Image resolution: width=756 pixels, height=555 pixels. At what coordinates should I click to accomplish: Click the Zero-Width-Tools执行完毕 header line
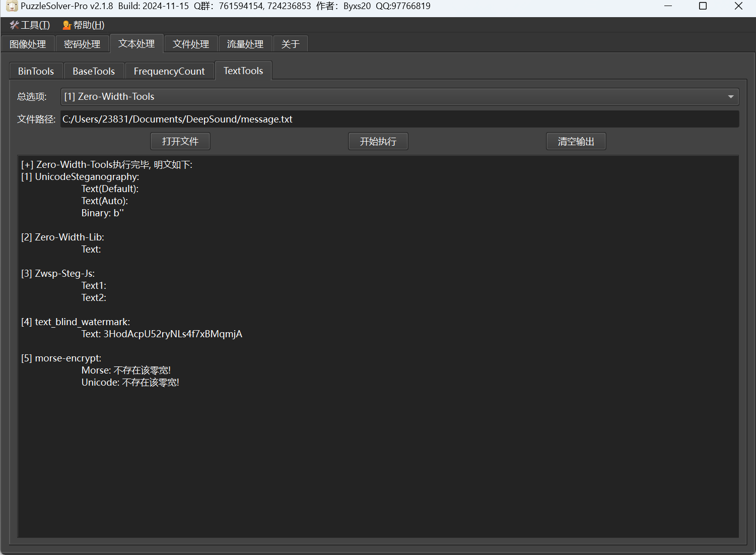pyautogui.click(x=107, y=165)
